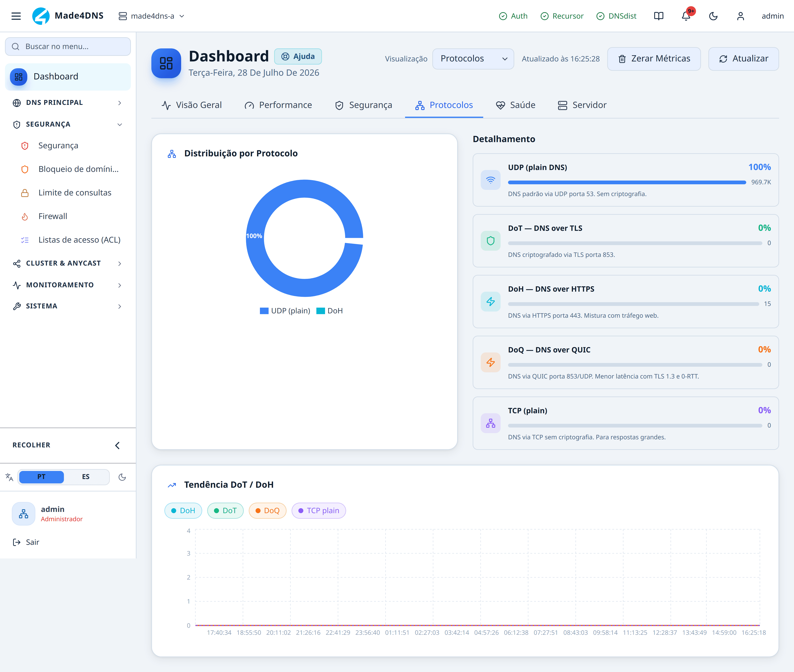This screenshot has width=794, height=672.
Task: Click the DoT shield icon
Action: click(x=490, y=241)
